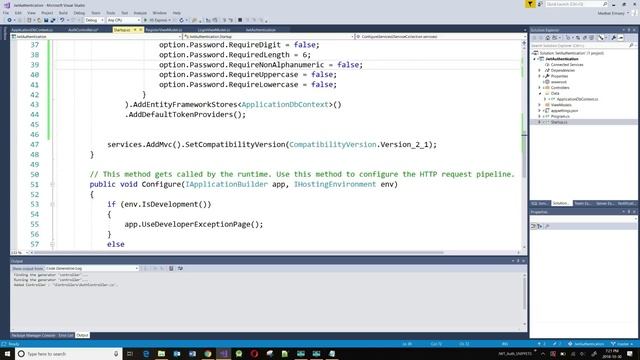The image size is (640, 360).
Task: Click the Task View taskbar icon
Action: pos(130,353)
